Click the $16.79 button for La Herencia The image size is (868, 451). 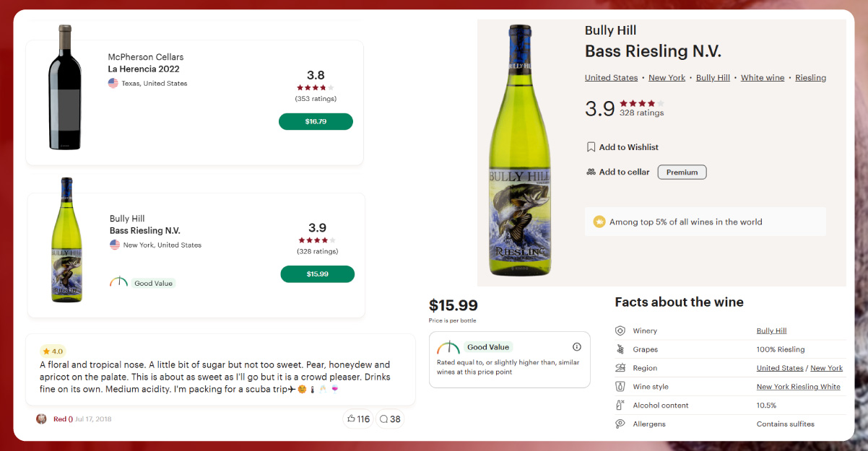316,121
